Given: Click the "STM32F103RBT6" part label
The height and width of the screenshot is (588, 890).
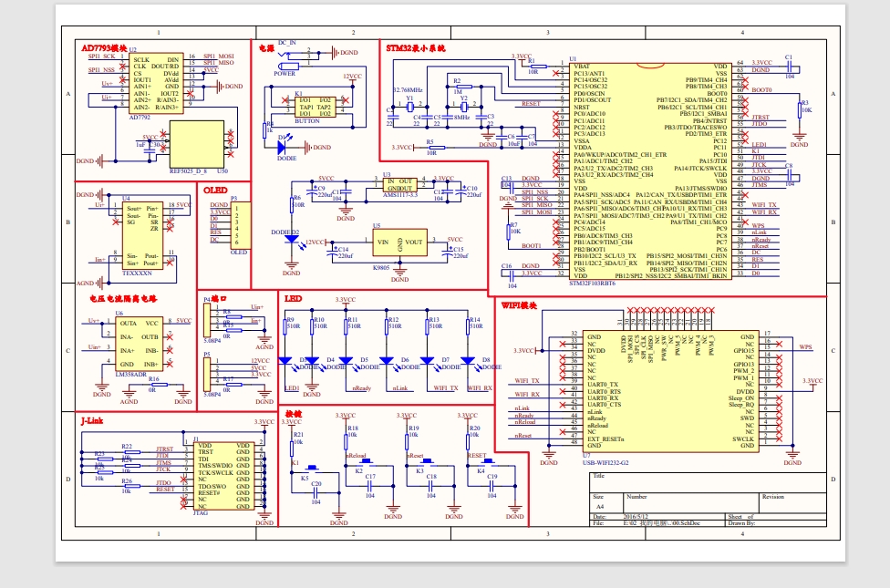Looking at the screenshot, I should pos(592,283).
